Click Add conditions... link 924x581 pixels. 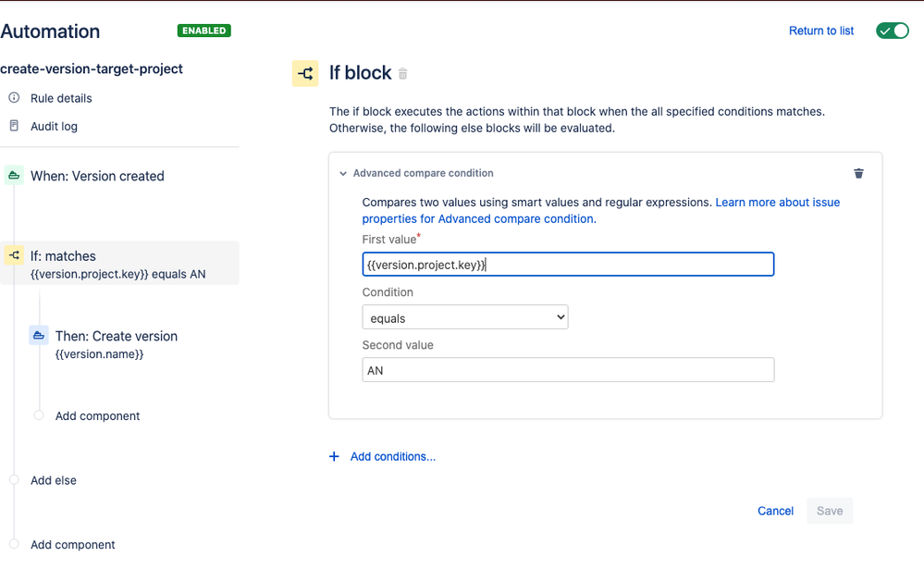pos(393,457)
